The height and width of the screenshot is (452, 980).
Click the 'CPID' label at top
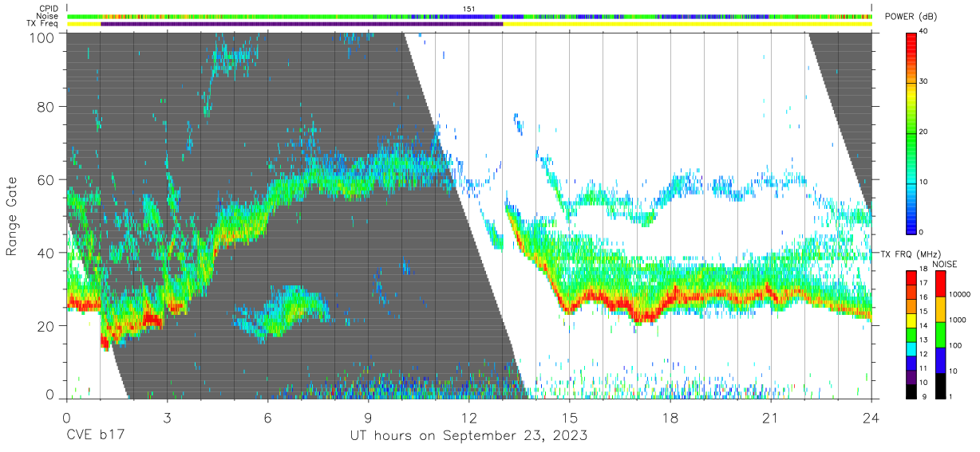pos(48,9)
